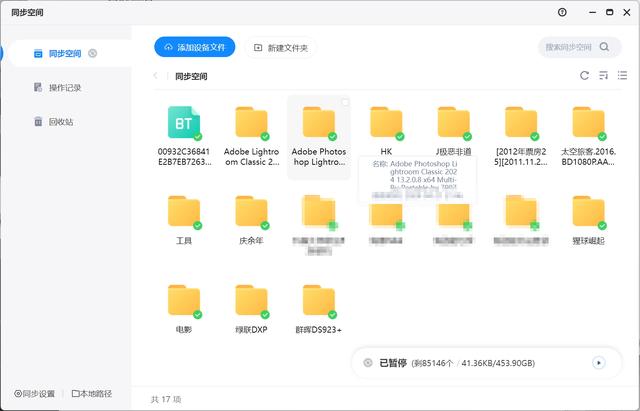Select the [2012年票房25] folder
The width and height of the screenshot is (640, 411).
[521, 136]
